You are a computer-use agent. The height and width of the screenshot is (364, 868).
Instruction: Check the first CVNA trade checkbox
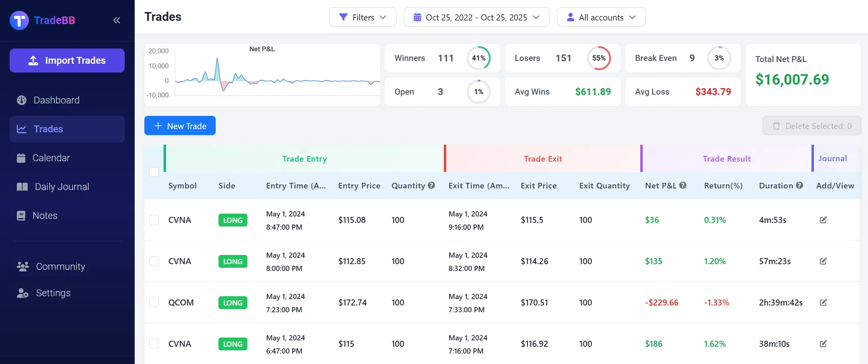point(154,220)
